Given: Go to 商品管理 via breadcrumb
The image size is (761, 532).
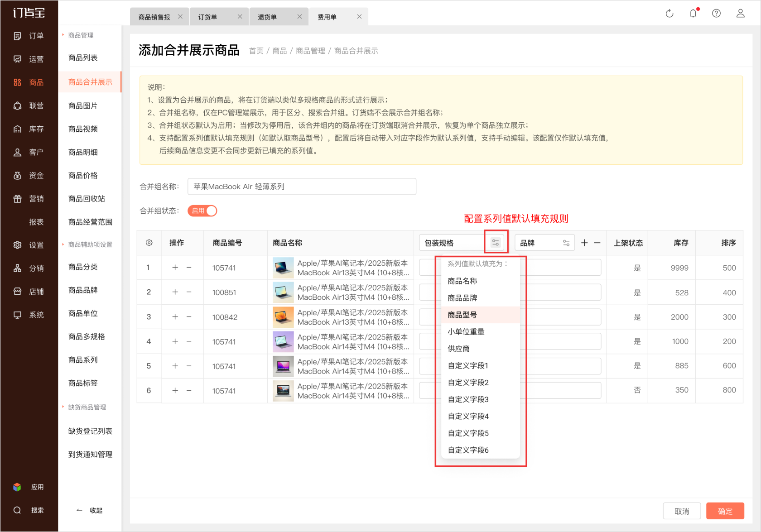Looking at the screenshot, I should 310,51.
